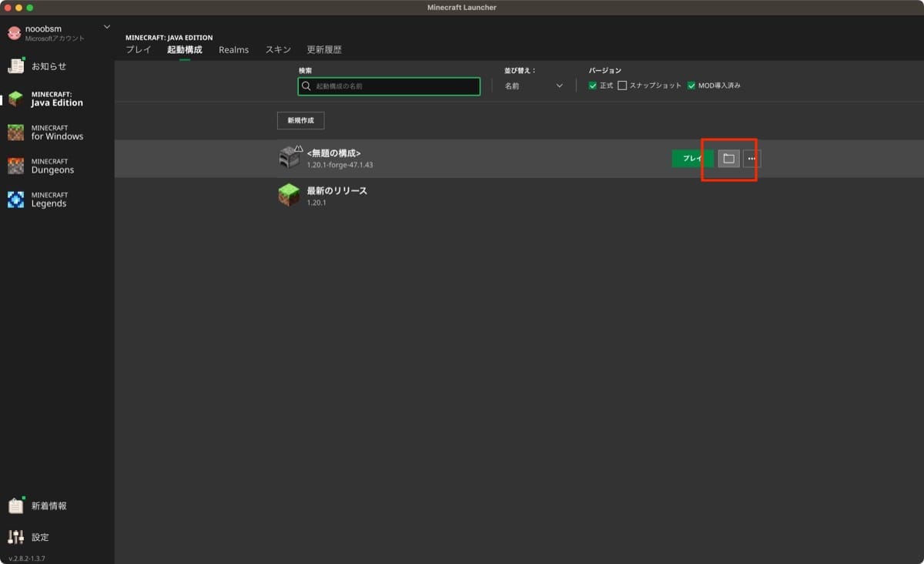Switch to the Realms tab
924x564 pixels.
point(234,50)
